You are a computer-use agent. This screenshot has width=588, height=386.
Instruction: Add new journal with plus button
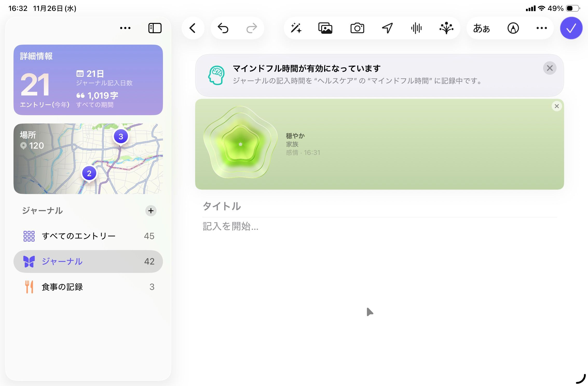[151, 211]
